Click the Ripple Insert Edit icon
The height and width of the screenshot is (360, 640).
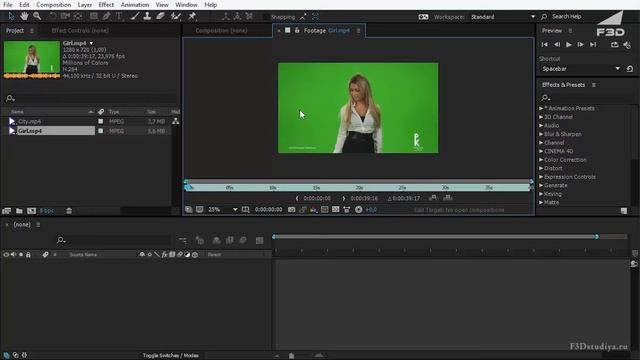(x=433, y=198)
